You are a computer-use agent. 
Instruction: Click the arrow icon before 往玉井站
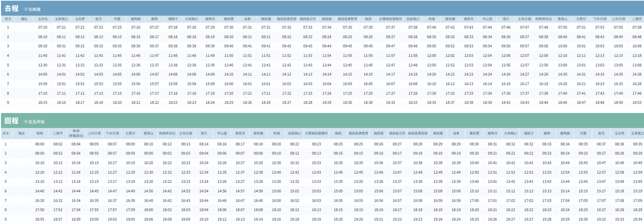25,121
